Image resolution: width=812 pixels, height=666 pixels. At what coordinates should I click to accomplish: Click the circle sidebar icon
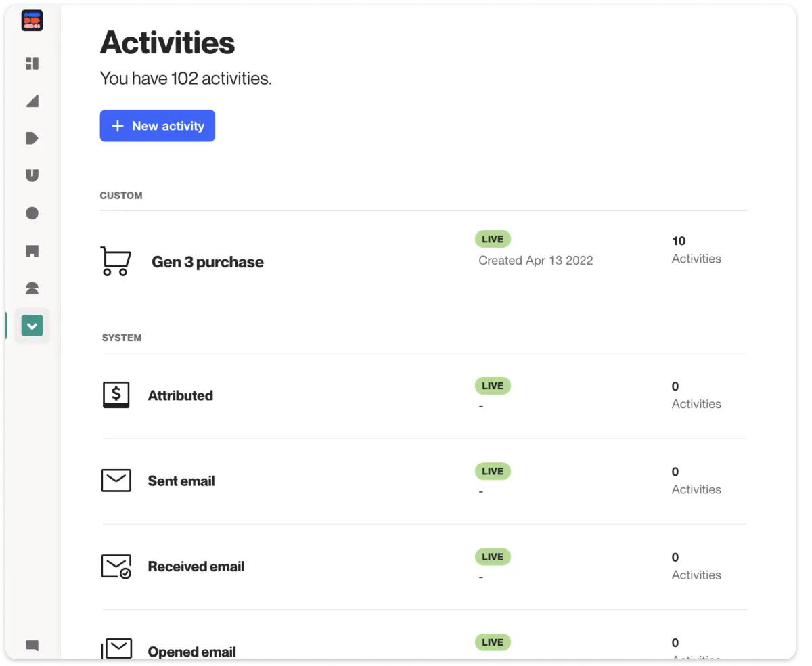[x=32, y=213]
